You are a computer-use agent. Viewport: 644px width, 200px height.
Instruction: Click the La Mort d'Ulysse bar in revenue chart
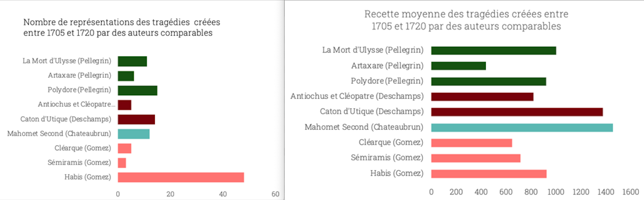pos(493,50)
